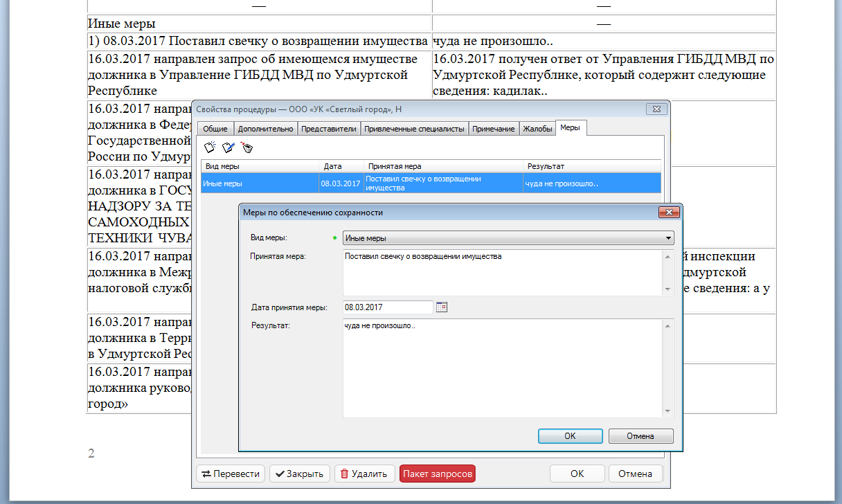Open the Дополнительно tab

click(x=266, y=129)
